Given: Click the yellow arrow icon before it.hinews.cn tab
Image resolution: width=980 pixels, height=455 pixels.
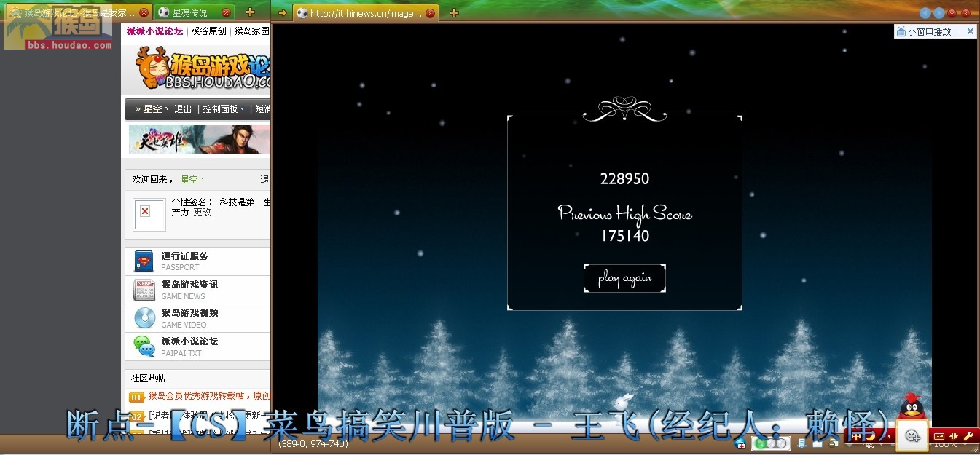Looking at the screenshot, I should [x=283, y=12].
